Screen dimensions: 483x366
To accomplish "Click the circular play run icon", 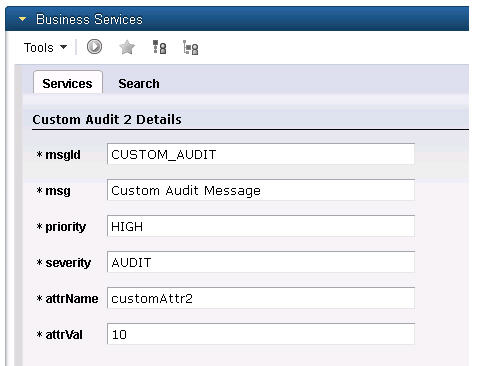I will [x=94, y=47].
